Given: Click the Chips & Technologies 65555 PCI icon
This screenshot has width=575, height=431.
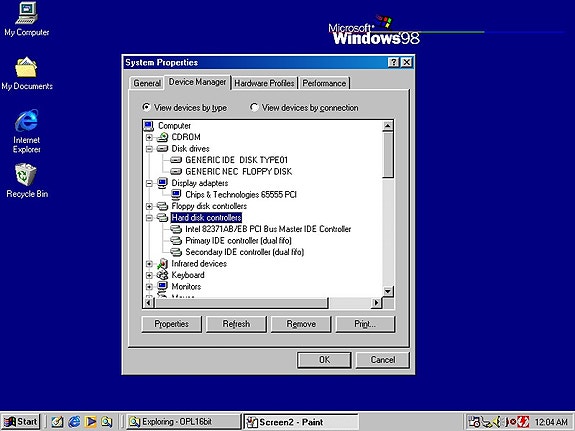Looking at the screenshot, I should point(176,194).
